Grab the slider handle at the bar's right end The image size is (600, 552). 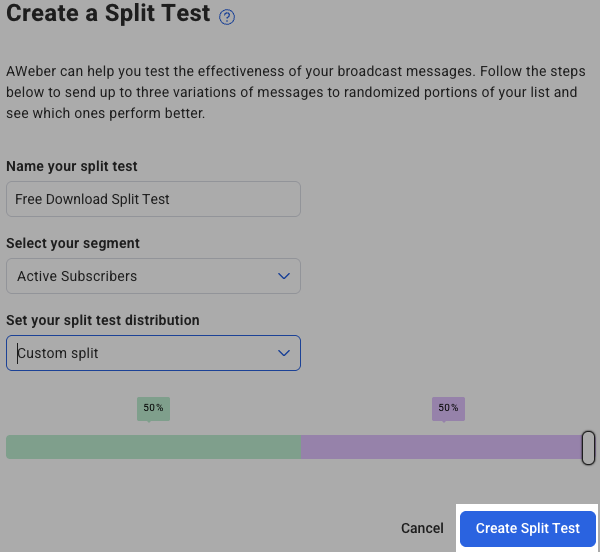click(588, 447)
